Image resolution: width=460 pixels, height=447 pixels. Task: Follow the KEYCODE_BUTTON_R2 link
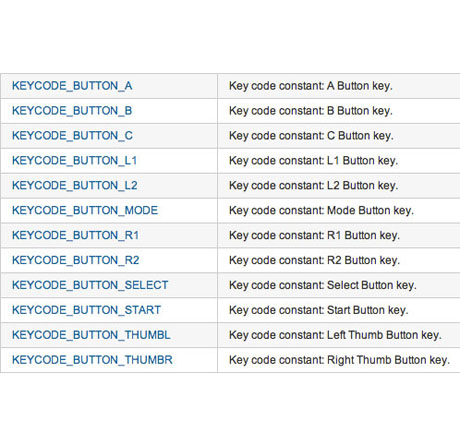click(76, 260)
